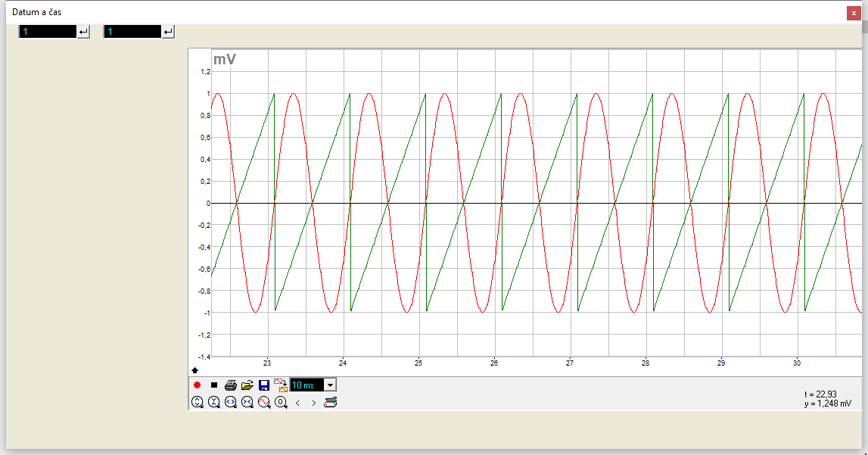
Task: Expand horizontally with the zoom icon
Action: 231,403
